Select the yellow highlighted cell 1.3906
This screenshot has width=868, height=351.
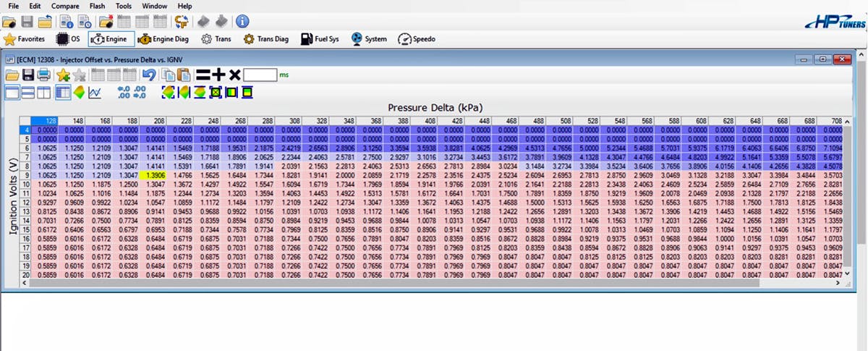(153, 175)
